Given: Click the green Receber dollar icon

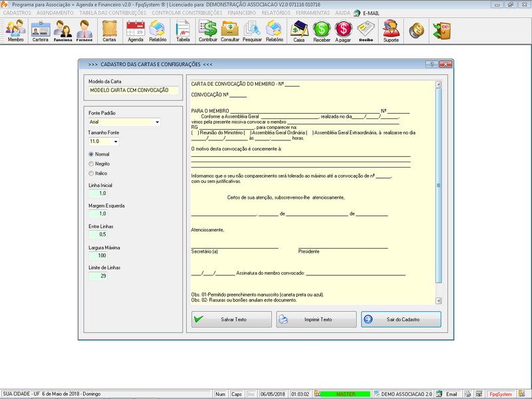Looking at the screenshot, I should [322, 31].
